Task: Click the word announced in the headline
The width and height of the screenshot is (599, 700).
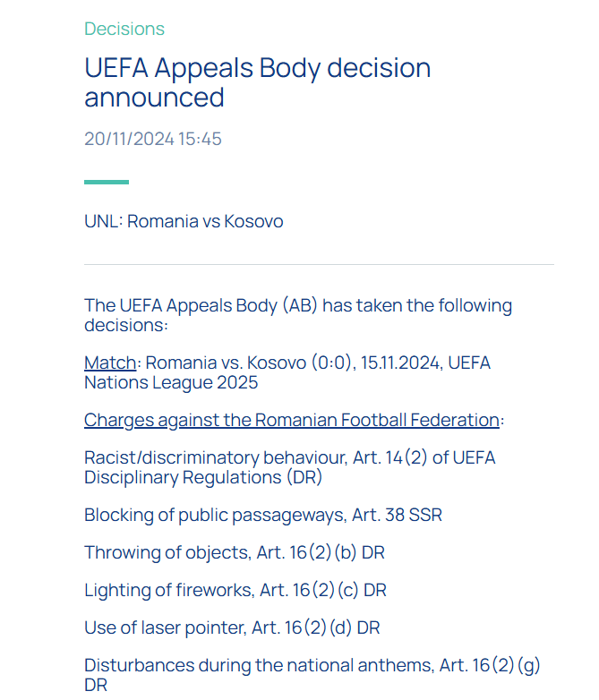Action: pos(154,98)
